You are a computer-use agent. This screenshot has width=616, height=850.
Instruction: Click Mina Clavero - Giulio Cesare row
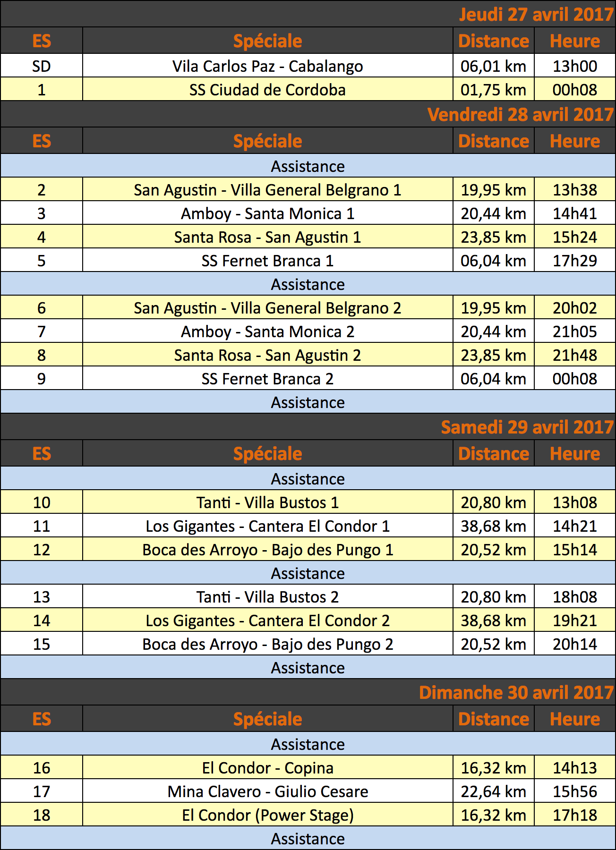308,791
